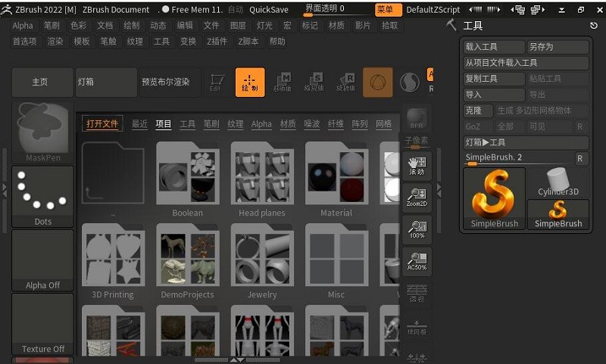
Task: Open the Dots stroke type selector
Action: pyautogui.click(x=42, y=197)
